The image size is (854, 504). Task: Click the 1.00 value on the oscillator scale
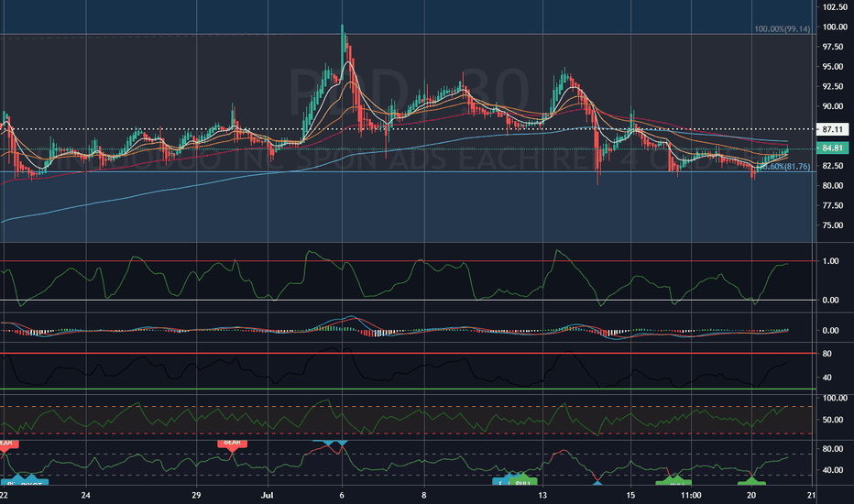pos(830,261)
